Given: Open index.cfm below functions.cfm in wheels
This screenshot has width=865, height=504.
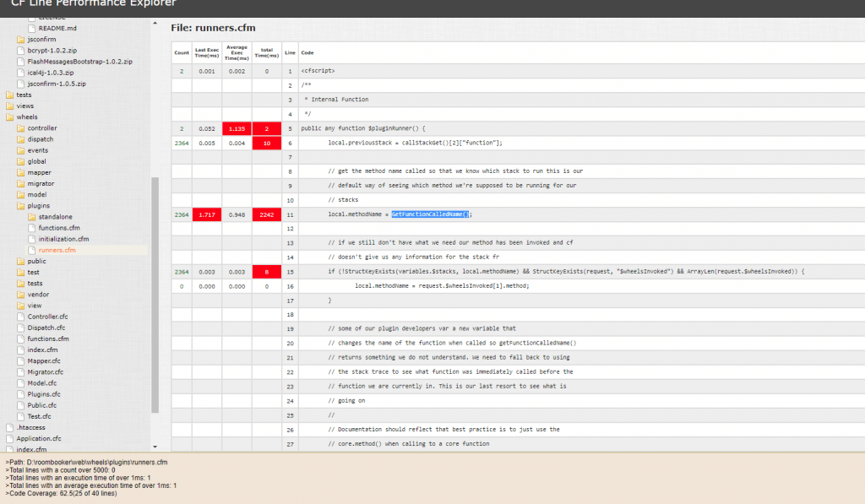Looking at the screenshot, I should pyautogui.click(x=42, y=350).
